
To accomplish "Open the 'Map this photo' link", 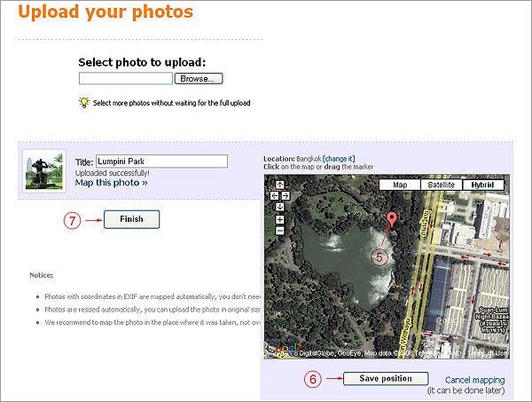I will tap(111, 183).
